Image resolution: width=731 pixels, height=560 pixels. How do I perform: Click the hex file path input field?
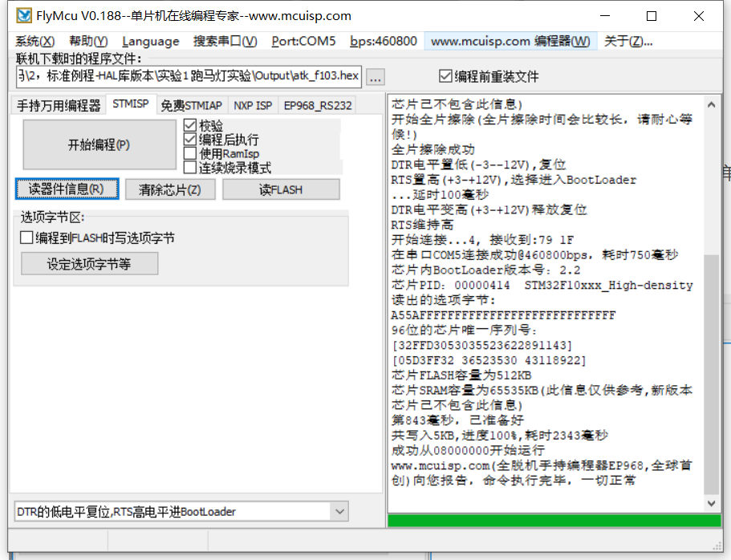pyautogui.click(x=189, y=76)
